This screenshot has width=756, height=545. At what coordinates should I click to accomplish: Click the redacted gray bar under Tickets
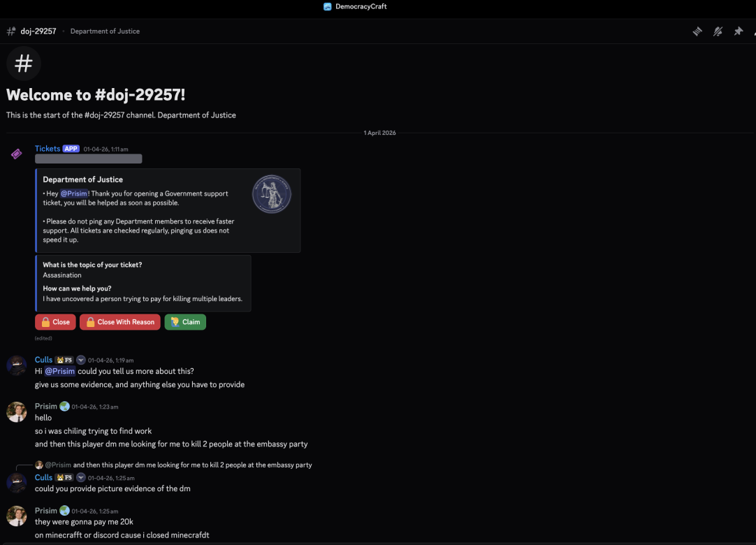coord(88,159)
